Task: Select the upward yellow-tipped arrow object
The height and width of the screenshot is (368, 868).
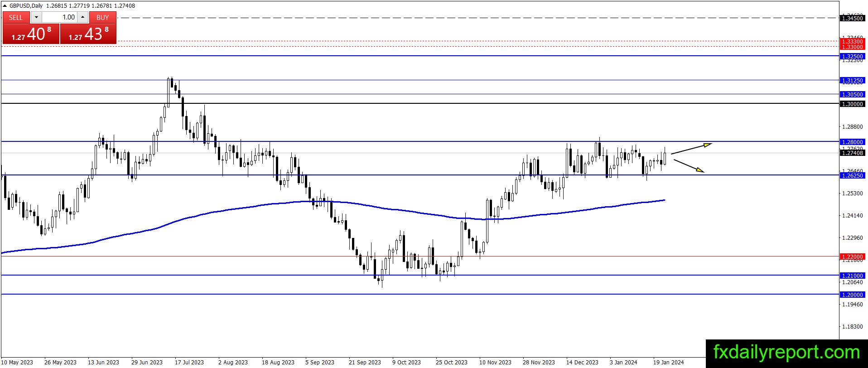Action: pyautogui.click(x=691, y=149)
